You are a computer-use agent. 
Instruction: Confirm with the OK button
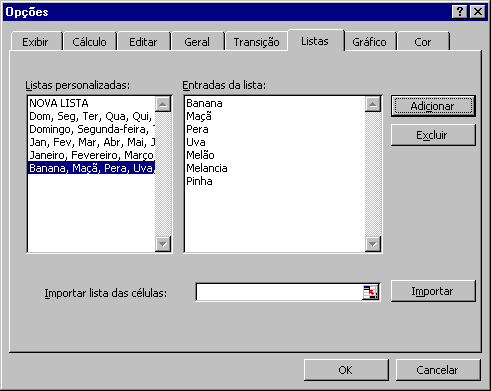(346, 370)
